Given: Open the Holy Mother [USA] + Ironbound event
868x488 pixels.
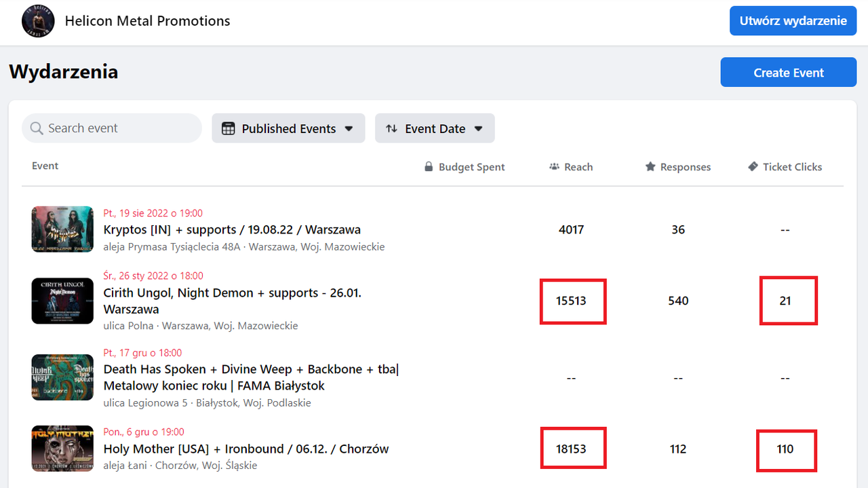Looking at the screenshot, I should click(x=246, y=449).
